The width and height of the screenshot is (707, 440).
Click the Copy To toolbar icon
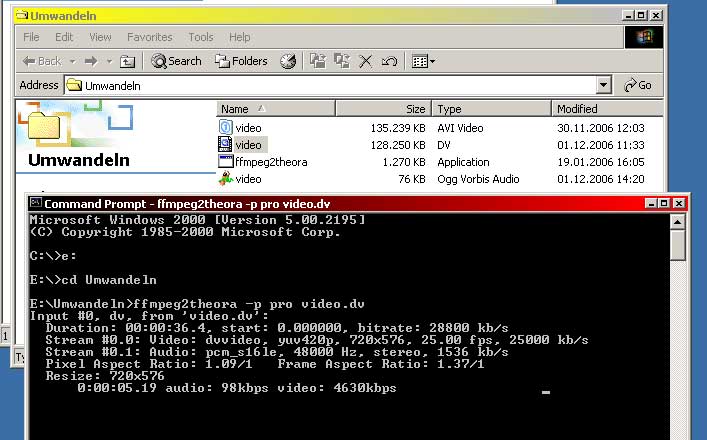(x=342, y=61)
